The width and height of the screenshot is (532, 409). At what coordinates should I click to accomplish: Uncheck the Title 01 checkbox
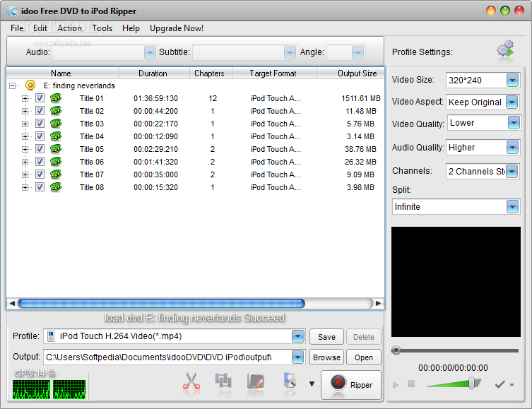tap(40, 98)
